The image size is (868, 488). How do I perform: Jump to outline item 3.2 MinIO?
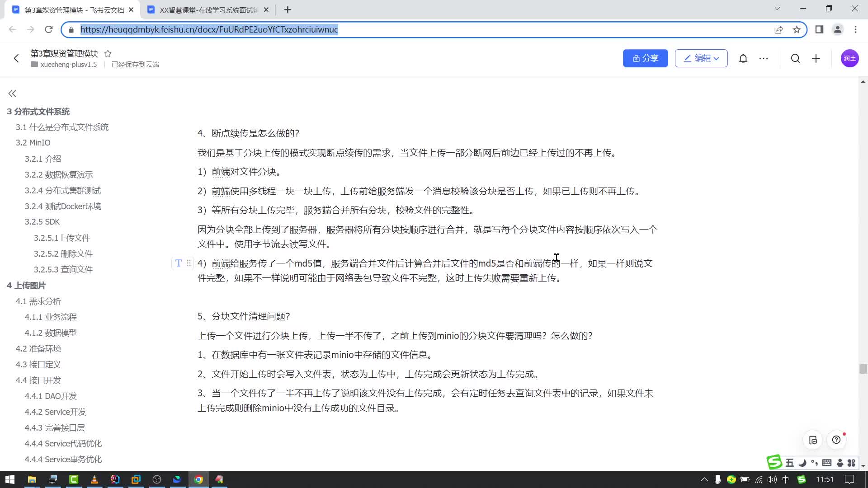pyautogui.click(x=33, y=143)
